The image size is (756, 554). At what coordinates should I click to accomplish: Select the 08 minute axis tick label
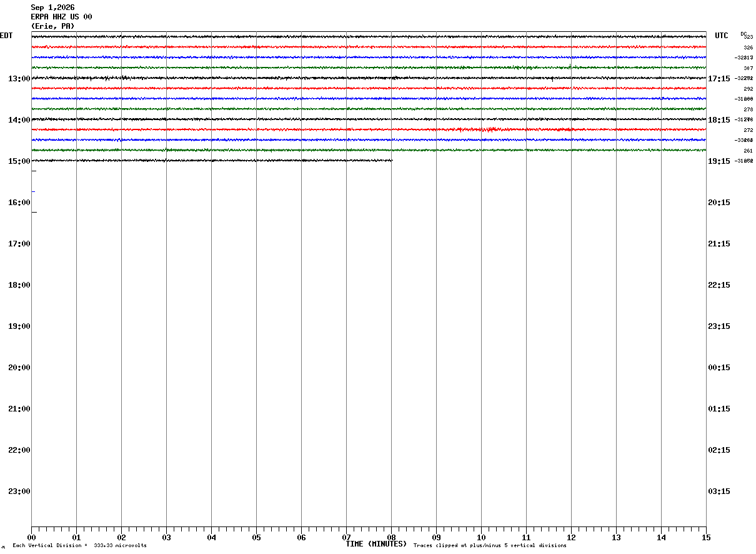pos(391,537)
